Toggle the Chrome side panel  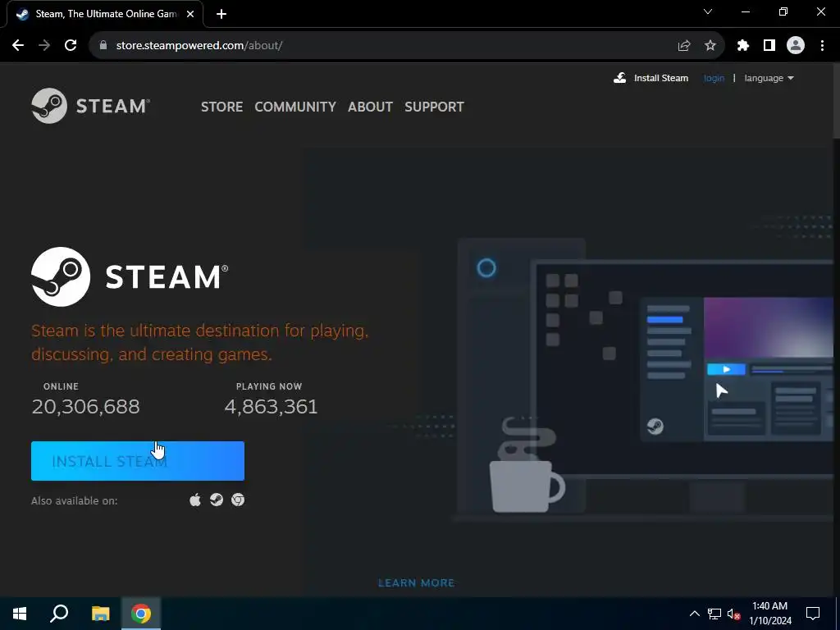point(769,46)
